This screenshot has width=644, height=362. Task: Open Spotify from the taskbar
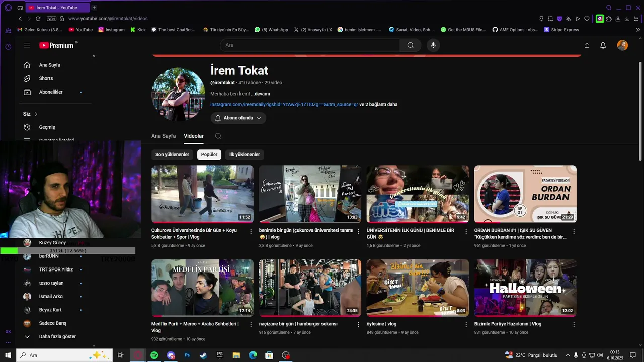[x=154, y=355]
